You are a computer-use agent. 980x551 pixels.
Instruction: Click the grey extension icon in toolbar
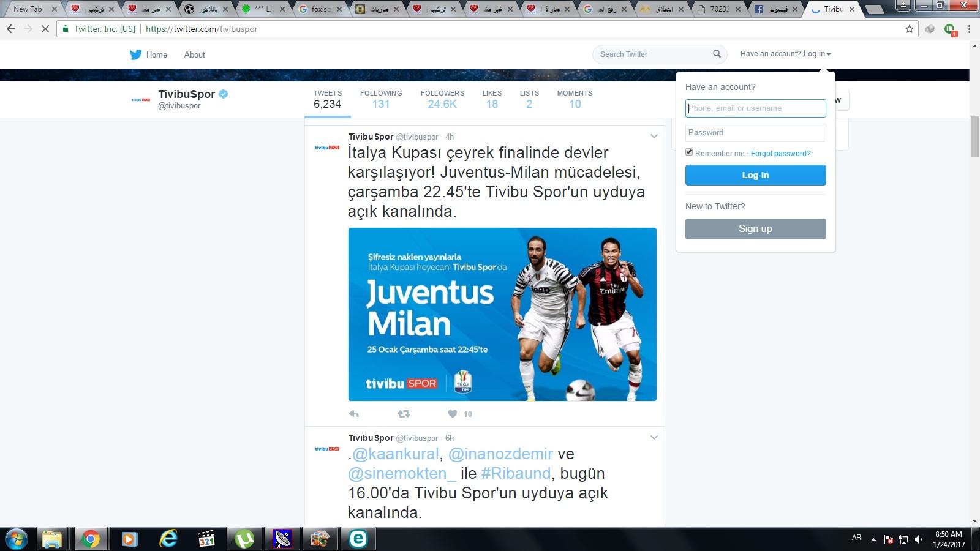click(930, 29)
